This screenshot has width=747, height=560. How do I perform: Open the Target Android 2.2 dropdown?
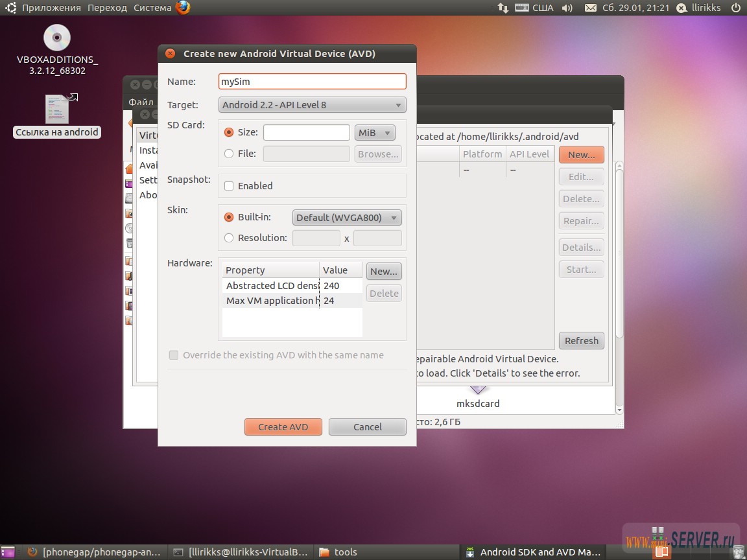click(x=312, y=105)
